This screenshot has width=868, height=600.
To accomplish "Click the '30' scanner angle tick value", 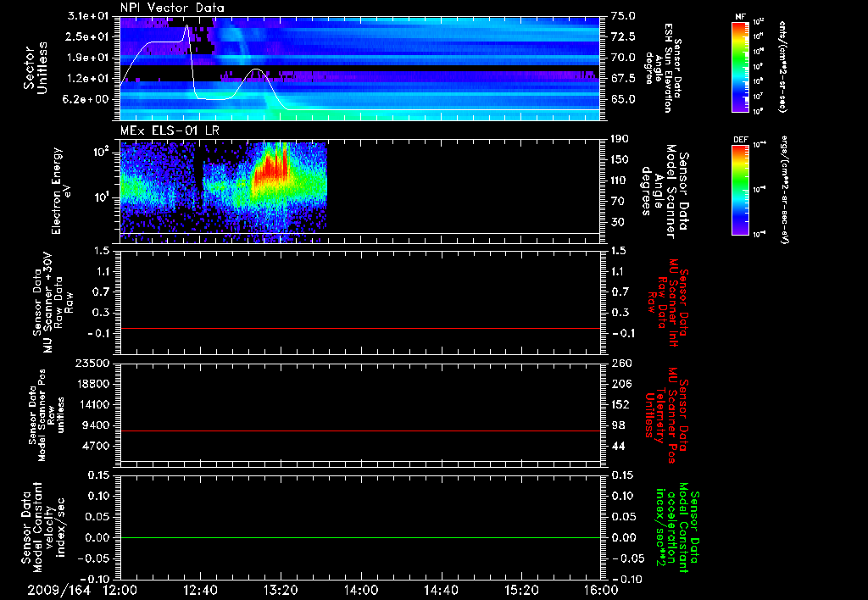I will [617, 222].
